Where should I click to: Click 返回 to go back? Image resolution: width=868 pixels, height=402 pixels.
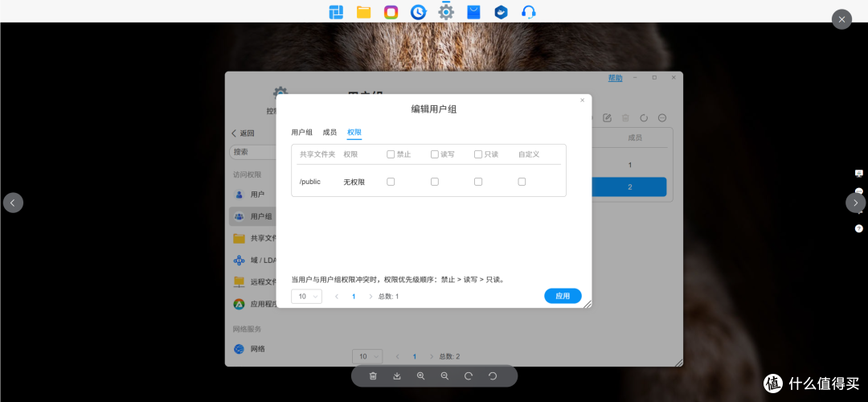tap(243, 133)
